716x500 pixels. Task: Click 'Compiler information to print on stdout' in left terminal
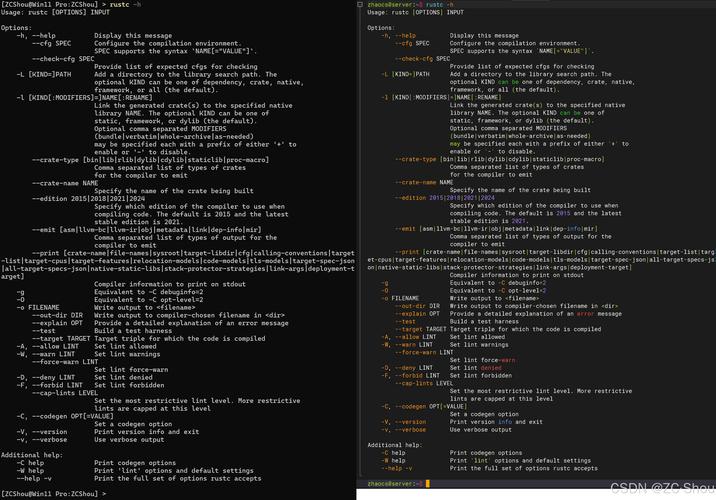(x=170, y=284)
